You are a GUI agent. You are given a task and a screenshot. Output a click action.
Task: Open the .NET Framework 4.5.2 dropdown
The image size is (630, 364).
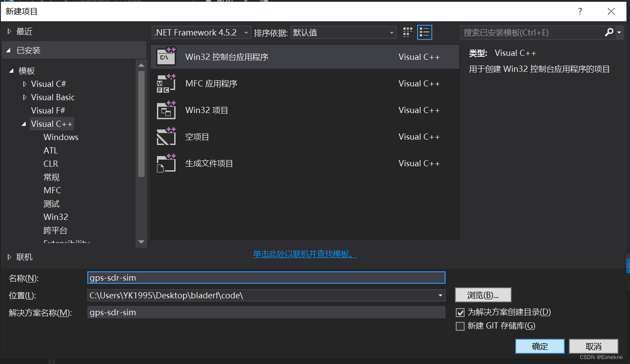tap(201, 32)
